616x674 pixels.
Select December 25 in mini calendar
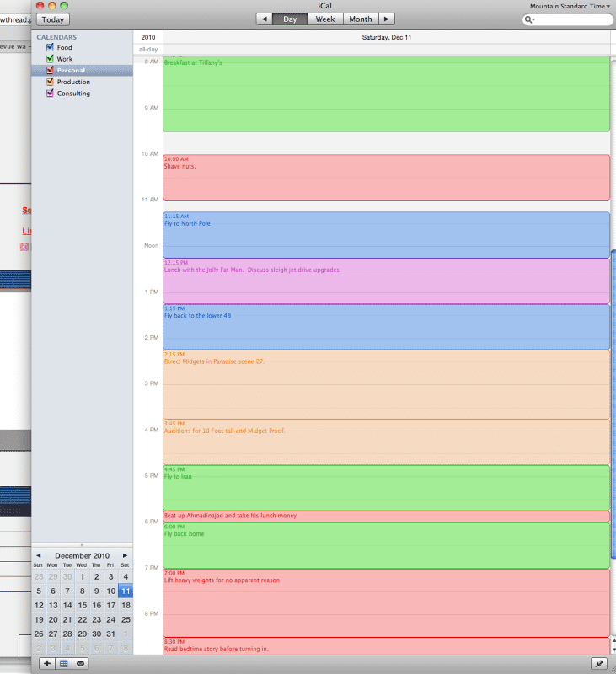pyautogui.click(x=126, y=619)
